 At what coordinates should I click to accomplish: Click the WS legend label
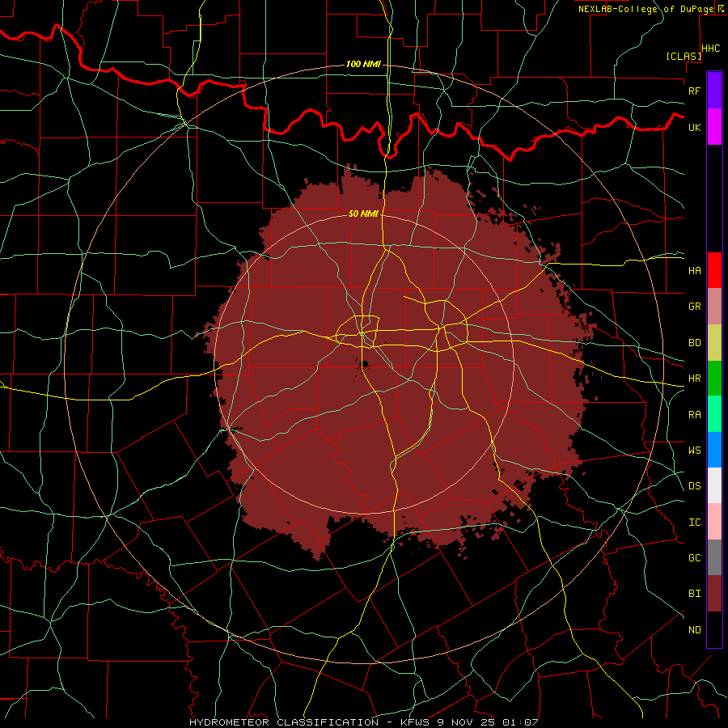694,450
